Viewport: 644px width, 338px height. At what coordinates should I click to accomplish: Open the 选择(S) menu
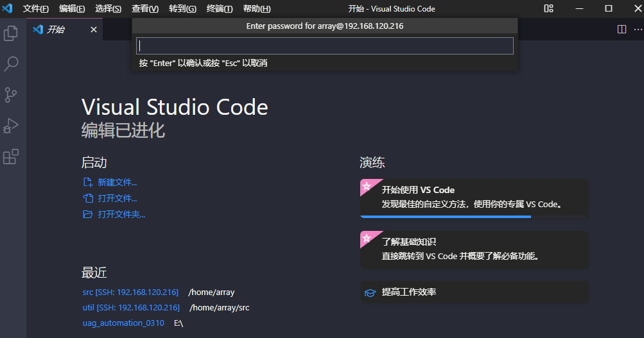click(109, 8)
